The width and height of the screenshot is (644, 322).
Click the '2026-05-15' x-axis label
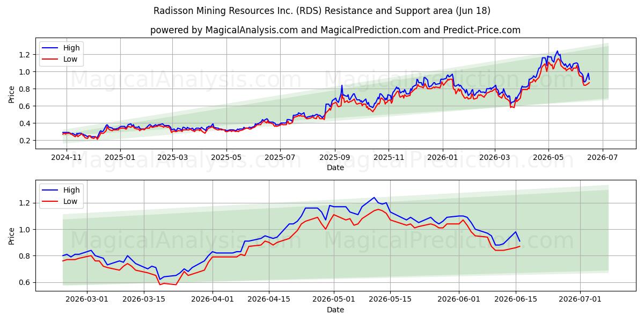tap(391, 300)
